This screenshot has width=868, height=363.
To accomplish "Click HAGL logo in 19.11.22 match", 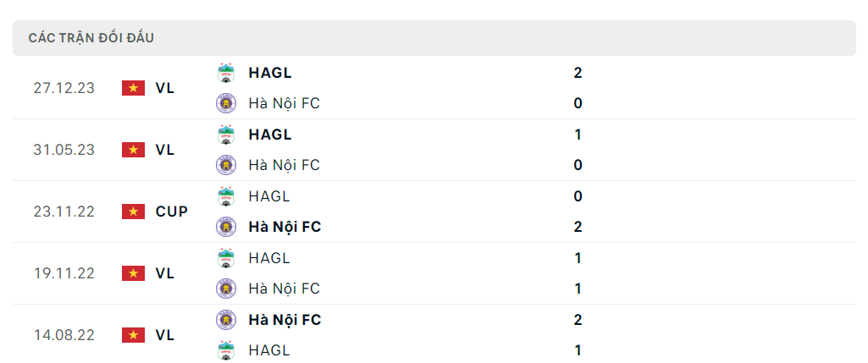I will pos(225,258).
